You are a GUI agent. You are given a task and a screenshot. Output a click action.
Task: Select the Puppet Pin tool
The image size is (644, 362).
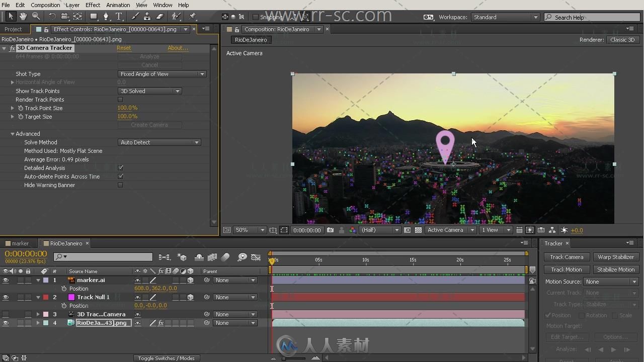click(x=192, y=17)
